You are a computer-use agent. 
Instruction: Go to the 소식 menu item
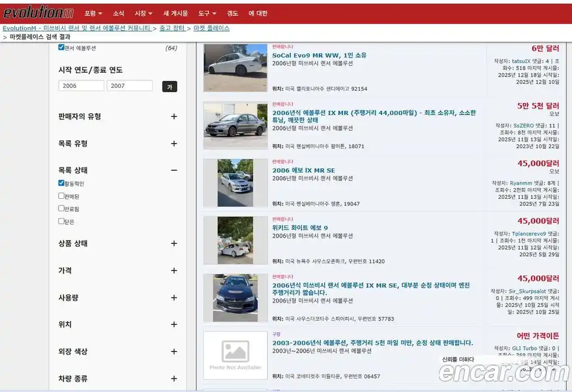click(x=118, y=13)
